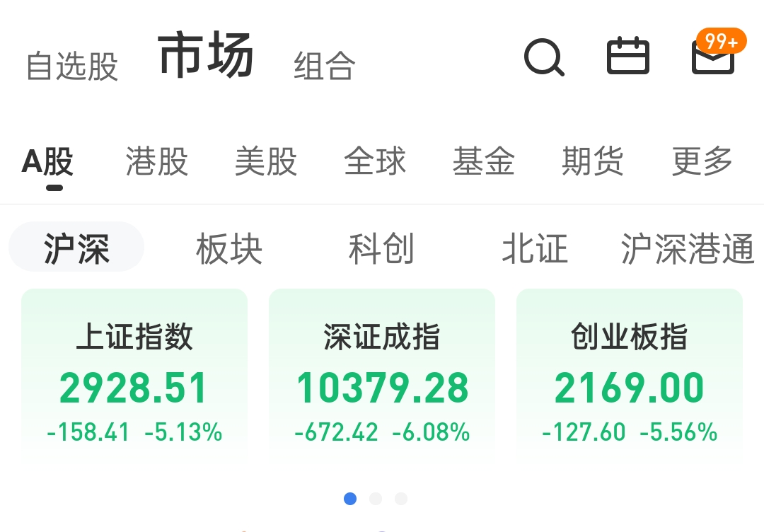The image size is (764, 532).
Task: Select the A股 market tab
Action: (x=48, y=162)
